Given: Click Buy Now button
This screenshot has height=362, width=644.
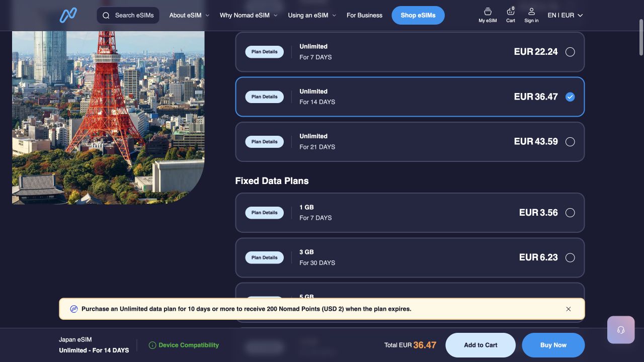Looking at the screenshot, I should (x=553, y=345).
